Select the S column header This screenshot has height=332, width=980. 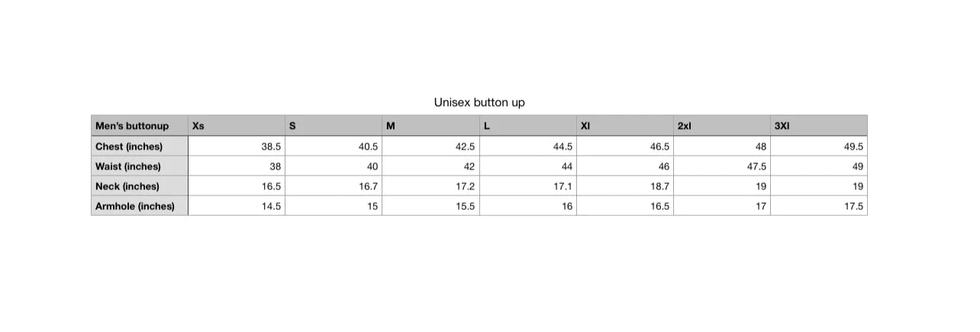tap(334, 126)
